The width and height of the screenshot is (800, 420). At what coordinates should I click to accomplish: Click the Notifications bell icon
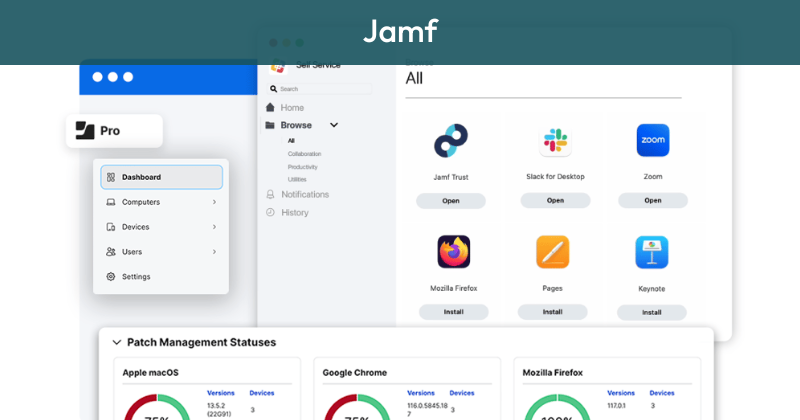tap(270, 194)
